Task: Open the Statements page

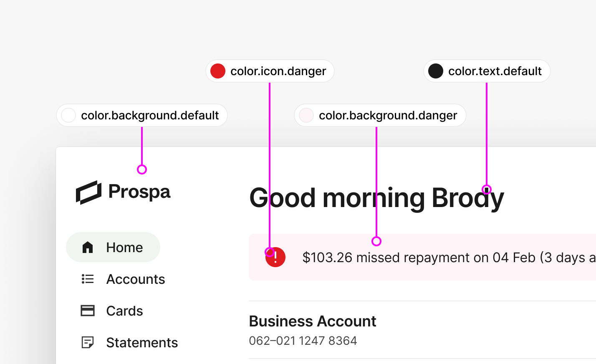Action: (142, 342)
